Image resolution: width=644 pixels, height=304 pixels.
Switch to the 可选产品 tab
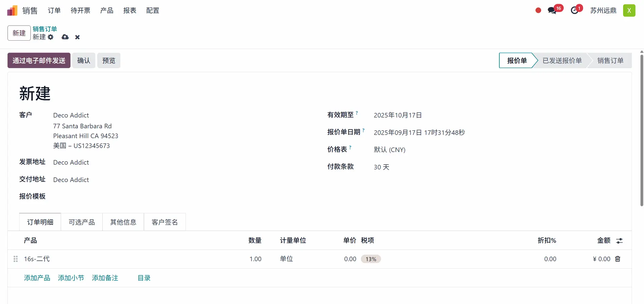82,222
